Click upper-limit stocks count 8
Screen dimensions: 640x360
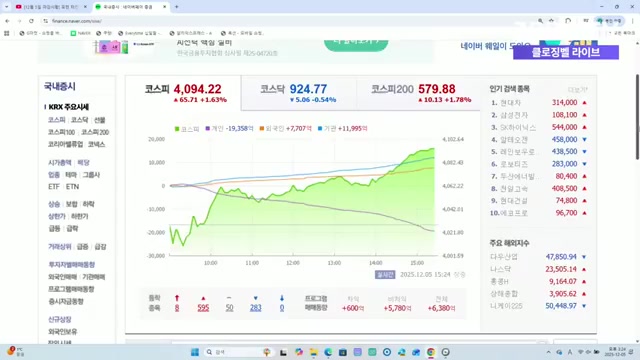tap(177, 308)
